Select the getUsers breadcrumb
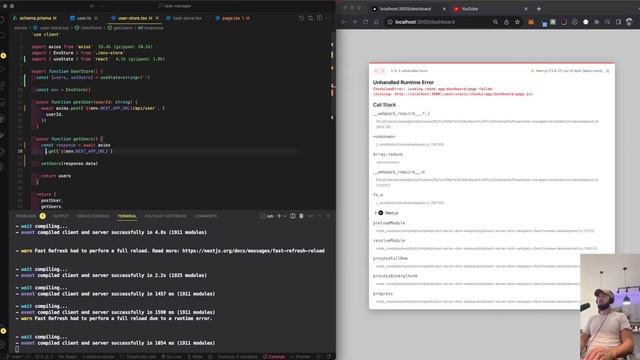 [120, 28]
